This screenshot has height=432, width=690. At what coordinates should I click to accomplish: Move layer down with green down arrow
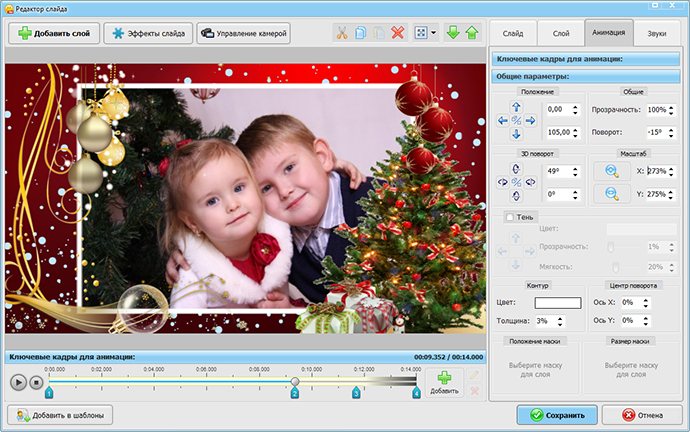(x=453, y=33)
